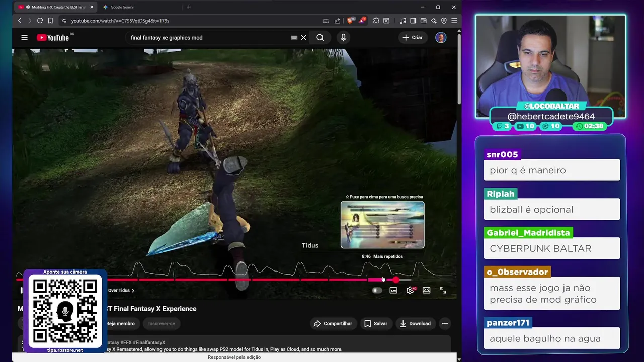This screenshot has height=362, width=644.
Task: Open the media control music note icon
Action: (x=403, y=21)
